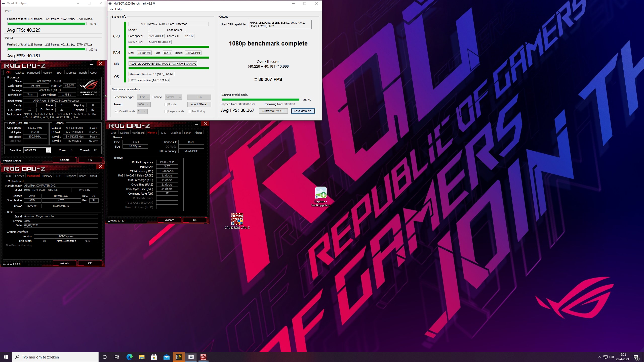
Task: Enable the Pmode checkbox
Action: coord(166,104)
